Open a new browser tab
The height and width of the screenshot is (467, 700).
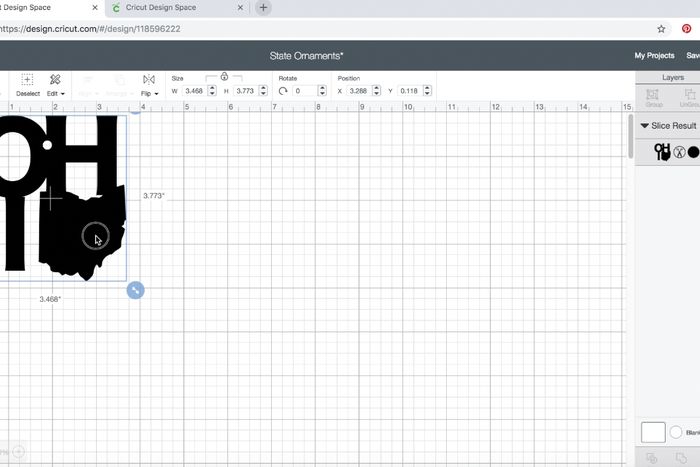(x=264, y=8)
